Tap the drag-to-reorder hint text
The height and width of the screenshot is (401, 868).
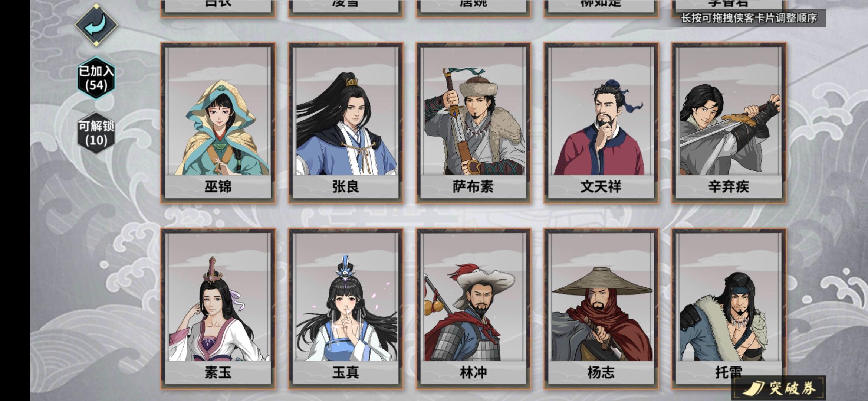[x=749, y=18]
